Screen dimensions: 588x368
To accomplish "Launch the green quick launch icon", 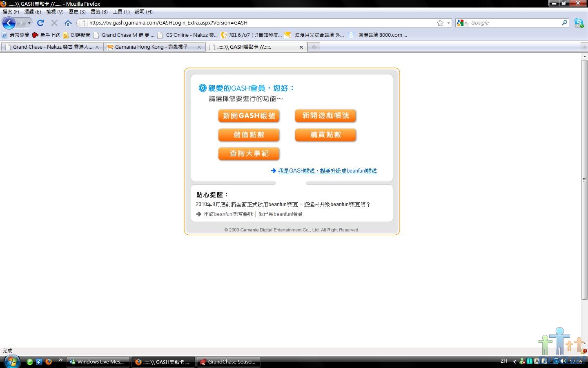I will [30, 362].
